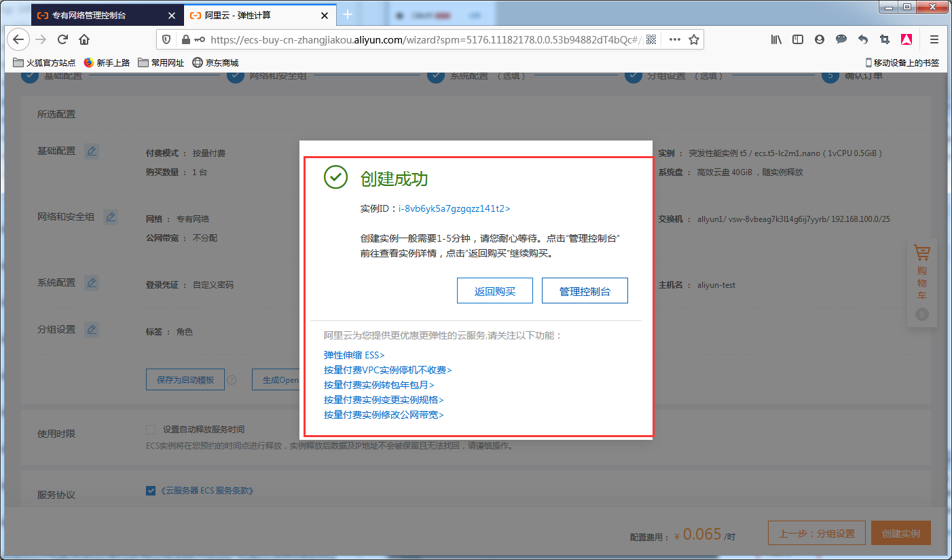Edit the 基础配置 section with its pencil icon
The height and width of the screenshot is (560, 952).
tap(92, 151)
